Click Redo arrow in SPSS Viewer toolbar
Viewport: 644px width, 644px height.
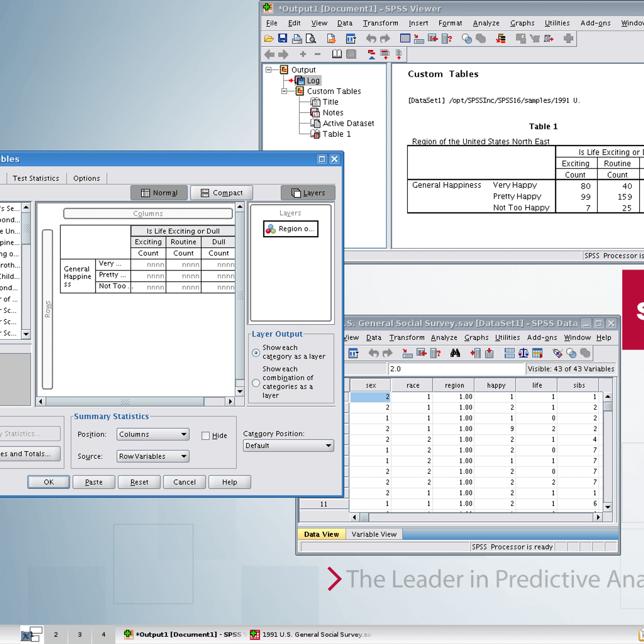coord(385,39)
